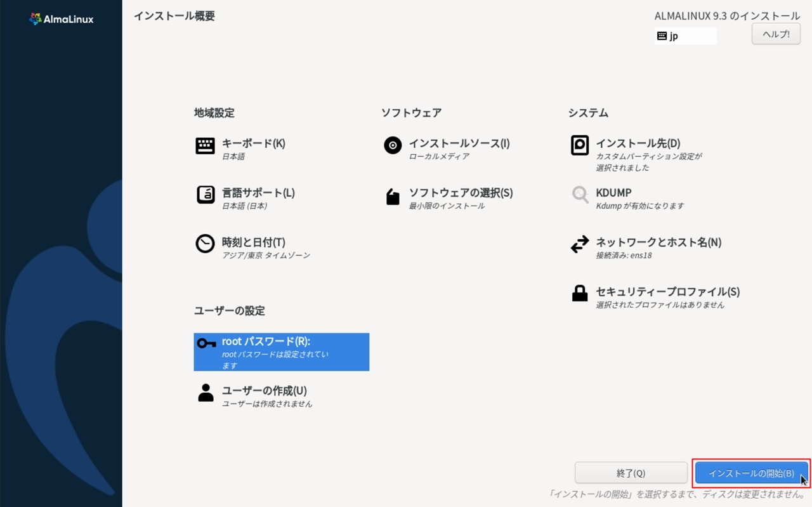Select the disc icon for インストールソース

(393, 145)
